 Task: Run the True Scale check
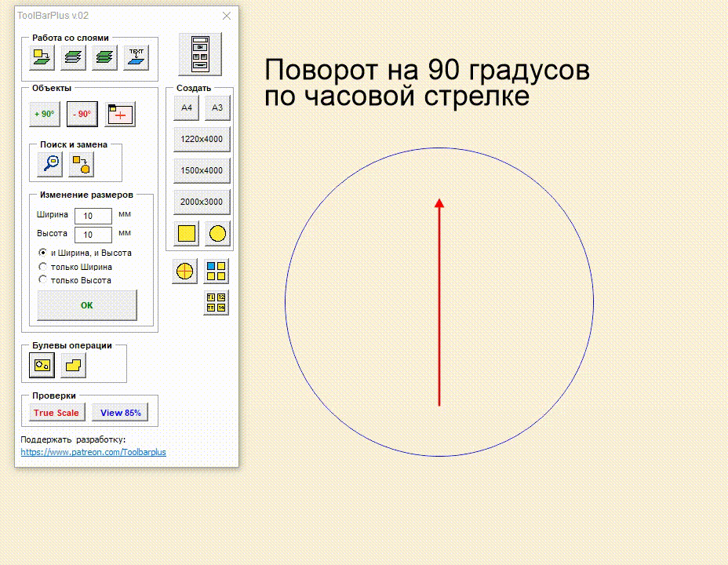click(56, 412)
